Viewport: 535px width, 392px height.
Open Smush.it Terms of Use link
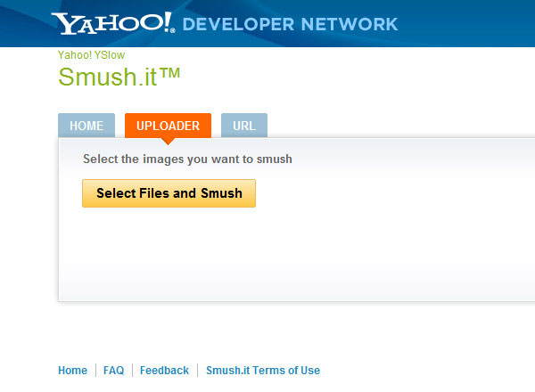click(x=263, y=371)
